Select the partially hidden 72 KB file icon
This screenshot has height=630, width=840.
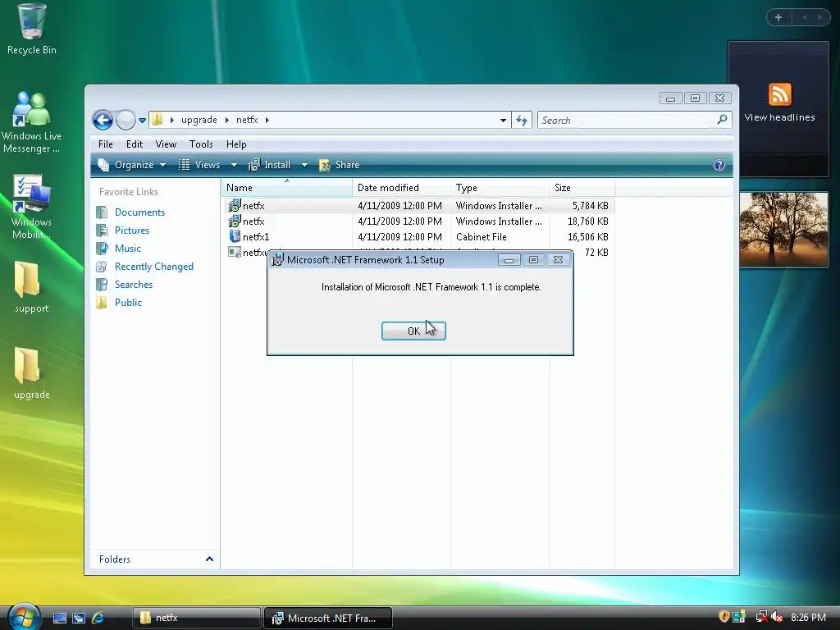point(234,252)
